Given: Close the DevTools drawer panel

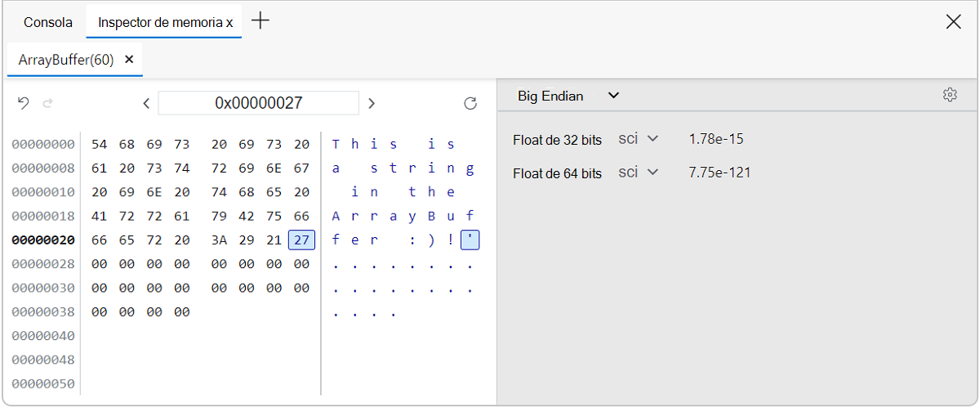Looking at the screenshot, I should coord(953,22).
